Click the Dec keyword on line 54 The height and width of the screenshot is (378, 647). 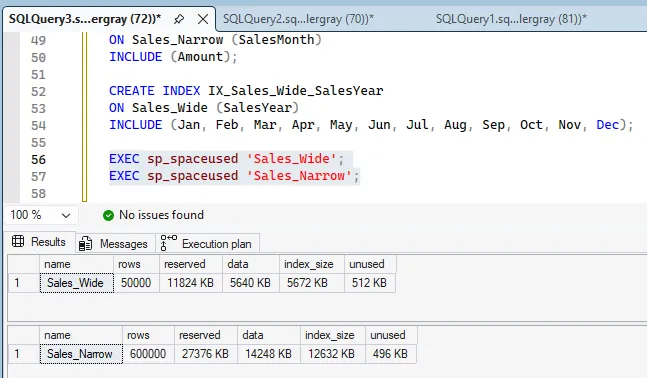607,125
